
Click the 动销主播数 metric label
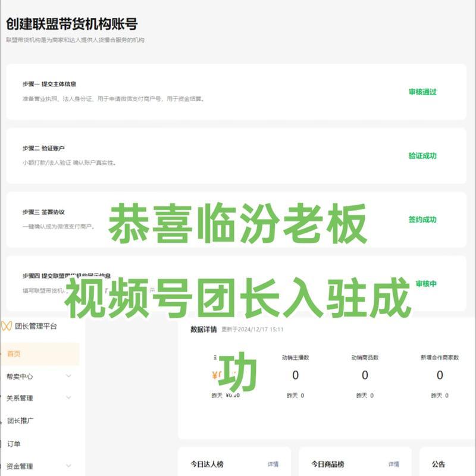pyautogui.click(x=295, y=358)
